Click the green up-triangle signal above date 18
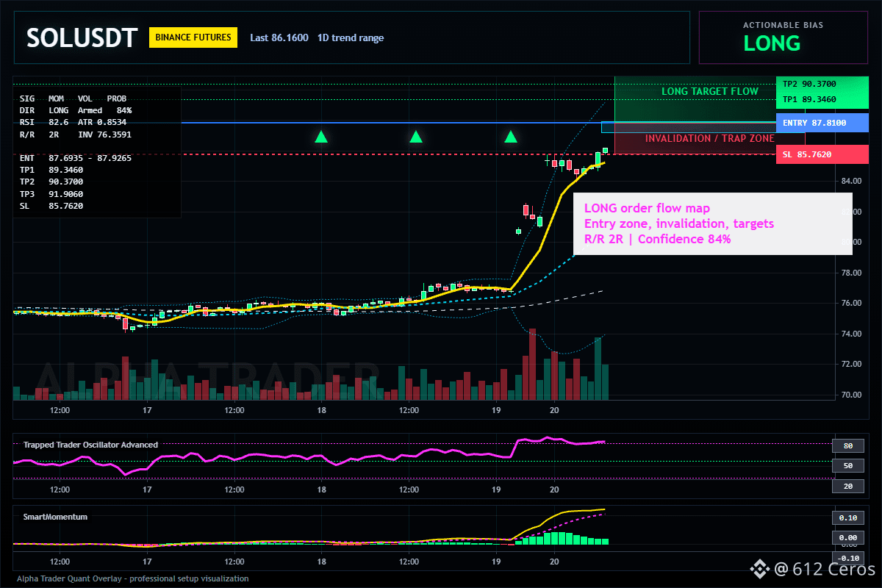 [x=321, y=136]
